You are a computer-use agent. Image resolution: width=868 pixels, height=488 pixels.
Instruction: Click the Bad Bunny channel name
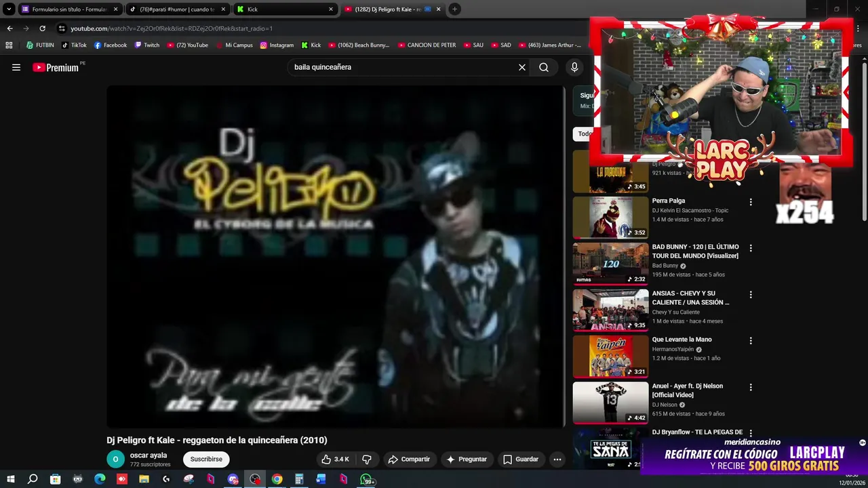(x=665, y=266)
